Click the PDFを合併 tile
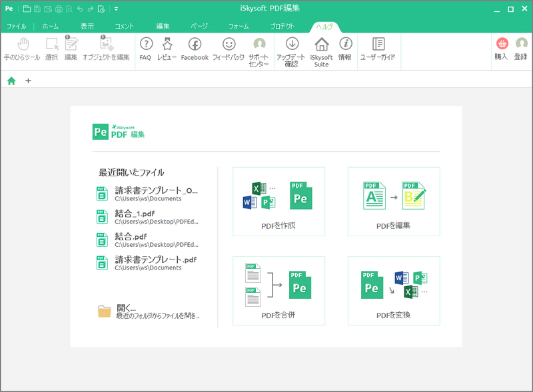The image size is (533, 392). pos(278,291)
